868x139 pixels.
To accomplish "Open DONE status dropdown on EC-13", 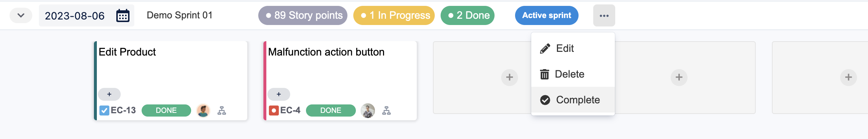I will (x=166, y=110).
